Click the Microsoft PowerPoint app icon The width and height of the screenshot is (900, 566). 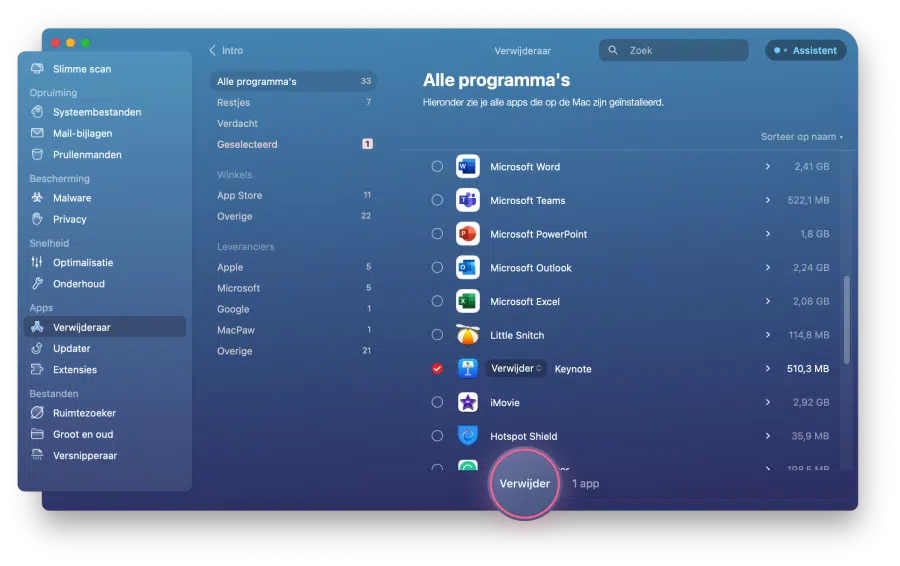(468, 234)
